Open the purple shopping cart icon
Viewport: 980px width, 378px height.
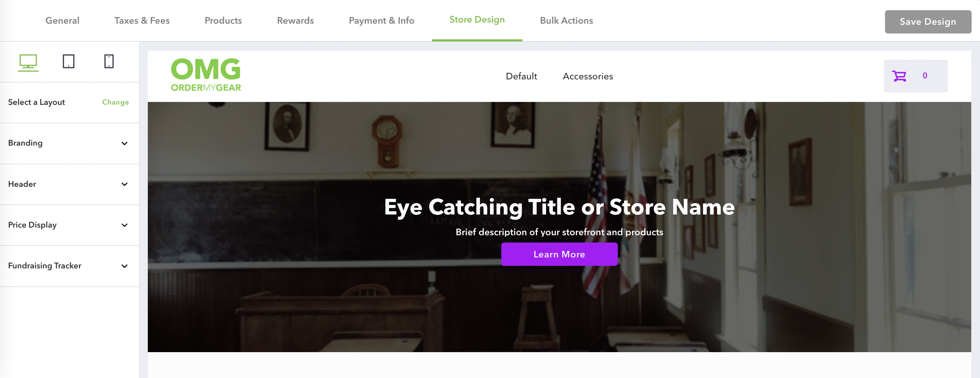[x=899, y=76]
